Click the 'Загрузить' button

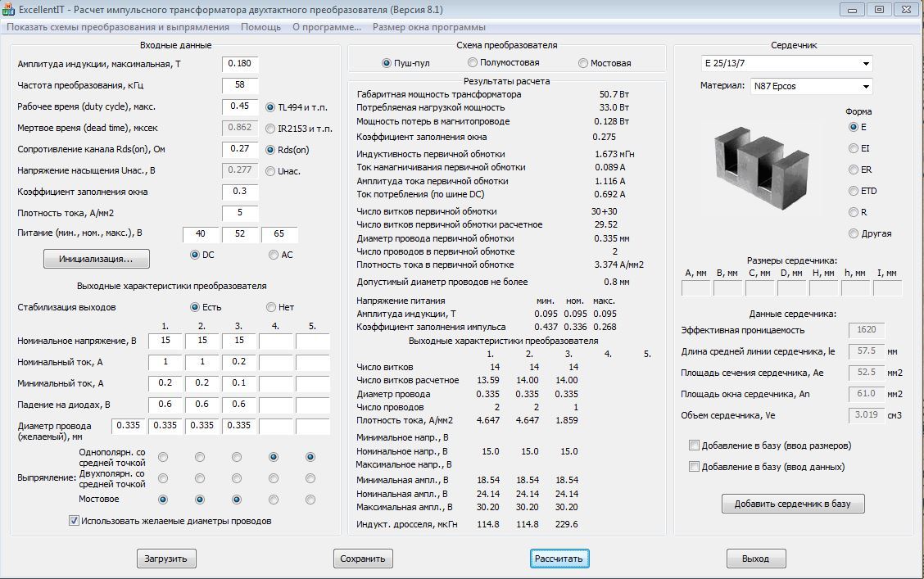click(x=166, y=559)
